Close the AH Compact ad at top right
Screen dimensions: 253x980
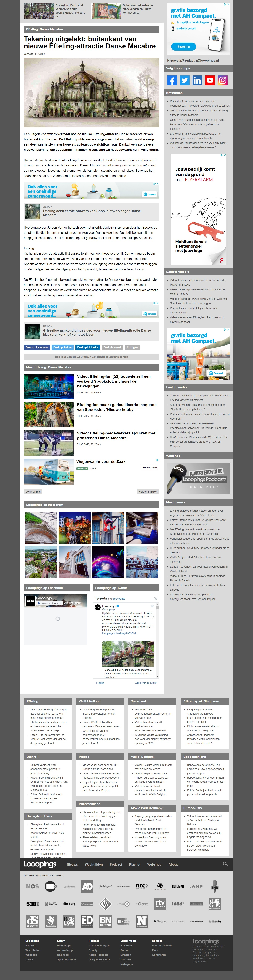(228, 4)
